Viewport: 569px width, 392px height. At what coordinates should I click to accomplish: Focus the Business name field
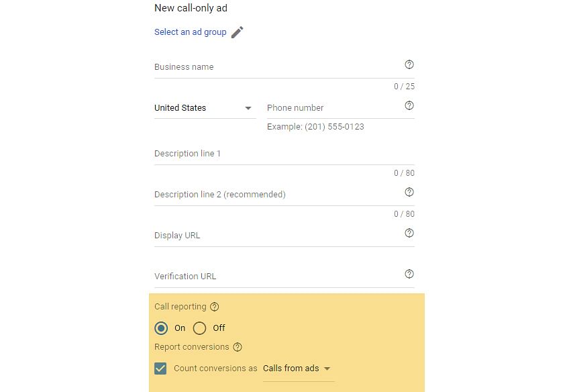click(278, 67)
